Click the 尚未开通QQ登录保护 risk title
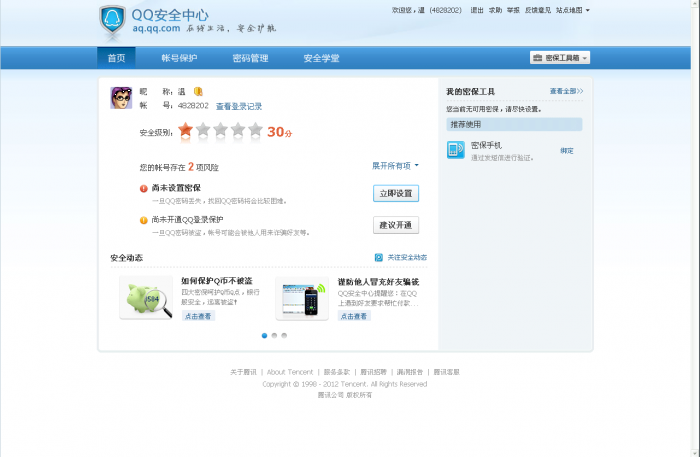 188,220
